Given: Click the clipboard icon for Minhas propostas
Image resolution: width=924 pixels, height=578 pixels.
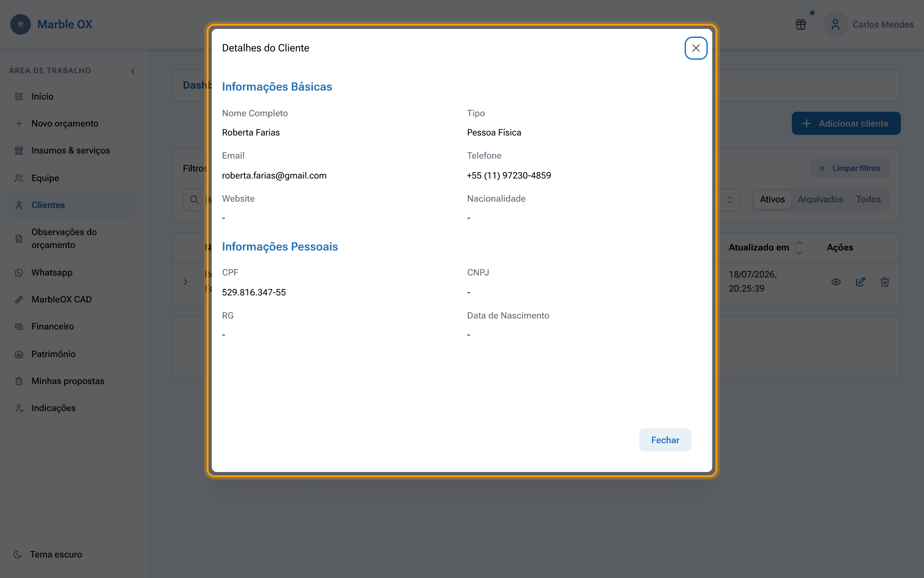Looking at the screenshot, I should pos(19,381).
